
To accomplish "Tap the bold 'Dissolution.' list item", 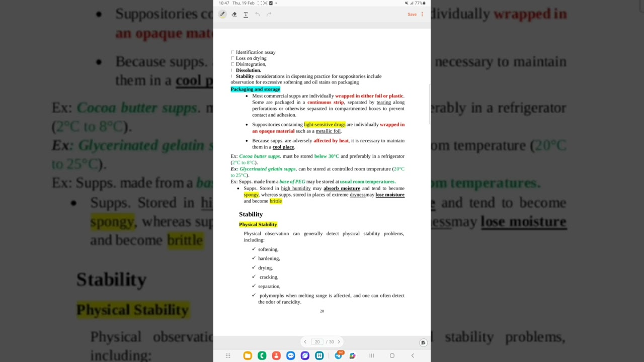I will 249,70.
